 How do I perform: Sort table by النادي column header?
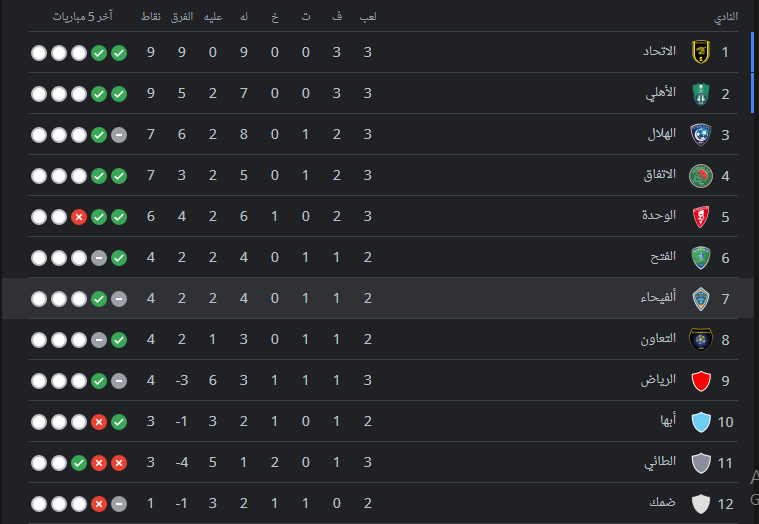tap(726, 19)
